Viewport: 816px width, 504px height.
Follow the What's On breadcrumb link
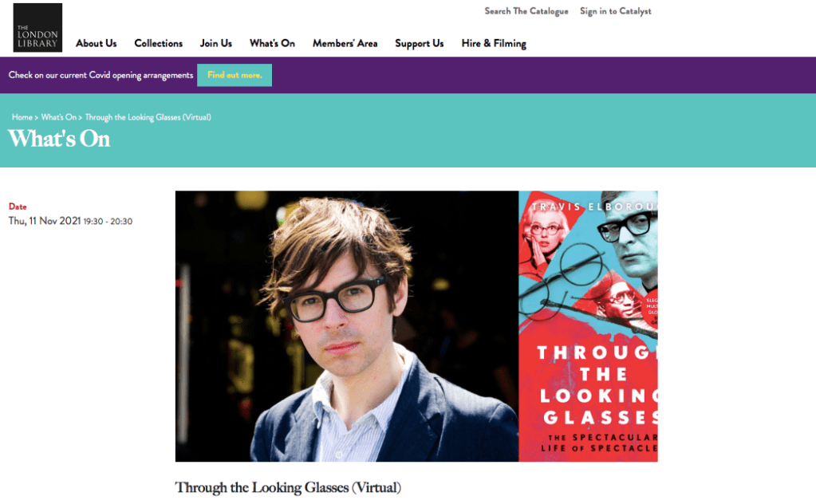point(59,117)
